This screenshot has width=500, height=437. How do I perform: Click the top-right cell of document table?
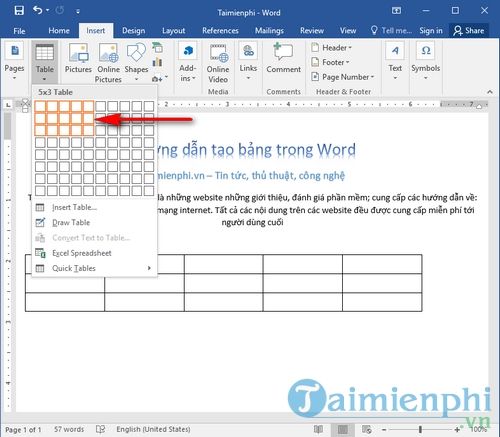(382, 264)
